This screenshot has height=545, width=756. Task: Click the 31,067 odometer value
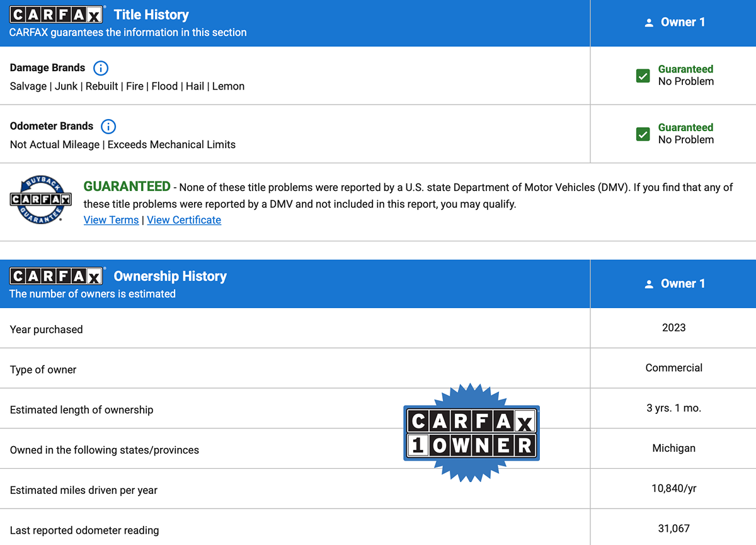(x=674, y=529)
